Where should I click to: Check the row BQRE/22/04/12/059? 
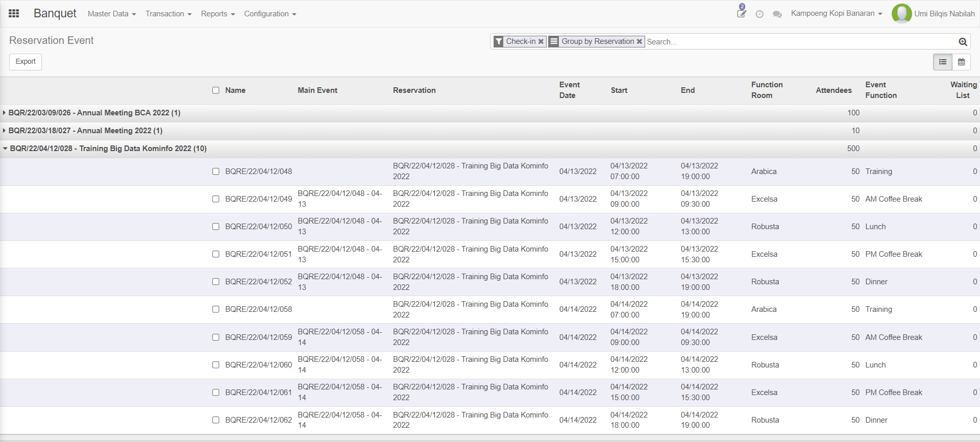click(x=216, y=337)
